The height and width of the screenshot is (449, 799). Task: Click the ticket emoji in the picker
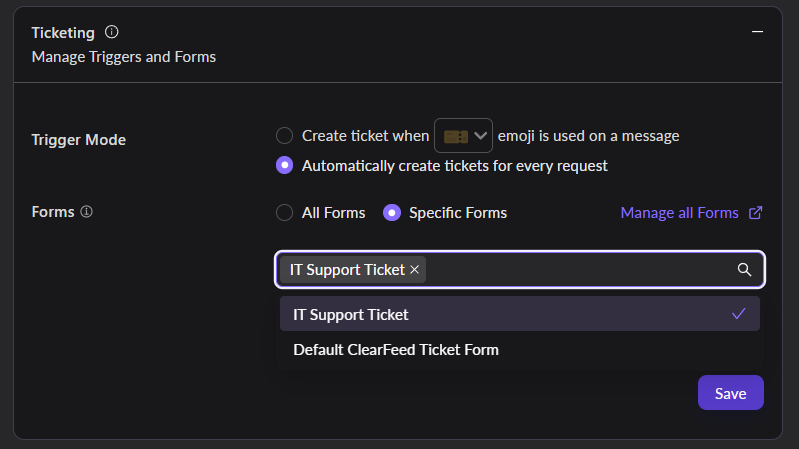point(455,136)
